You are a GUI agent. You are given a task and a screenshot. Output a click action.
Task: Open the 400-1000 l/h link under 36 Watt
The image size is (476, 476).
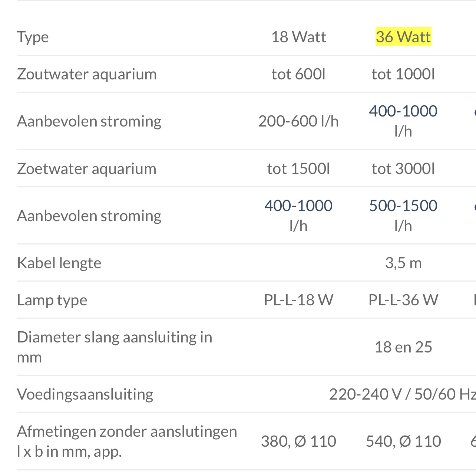coord(403,111)
